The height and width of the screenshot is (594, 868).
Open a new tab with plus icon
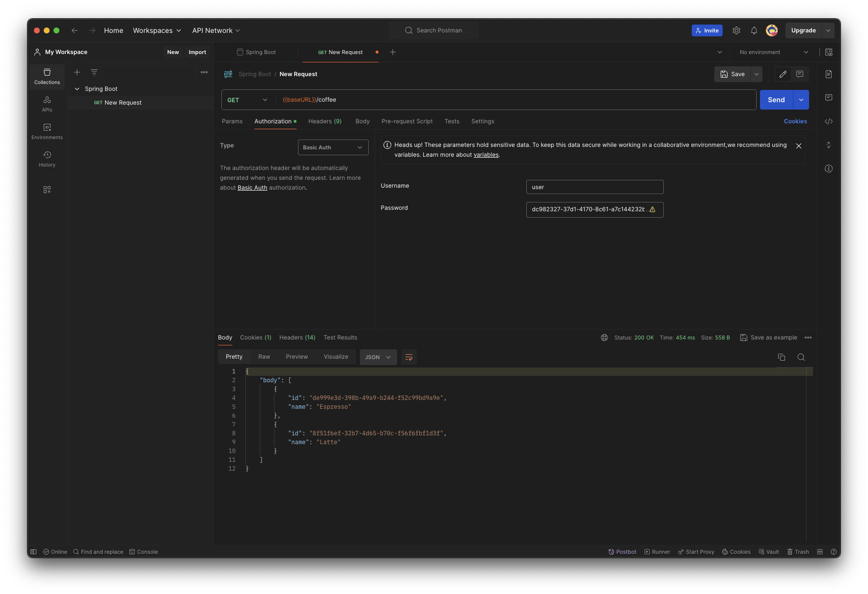click(x=393, y=52)
